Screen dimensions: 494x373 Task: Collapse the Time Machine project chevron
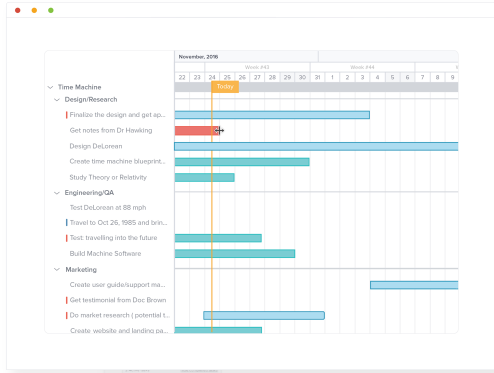click(50, 87)
